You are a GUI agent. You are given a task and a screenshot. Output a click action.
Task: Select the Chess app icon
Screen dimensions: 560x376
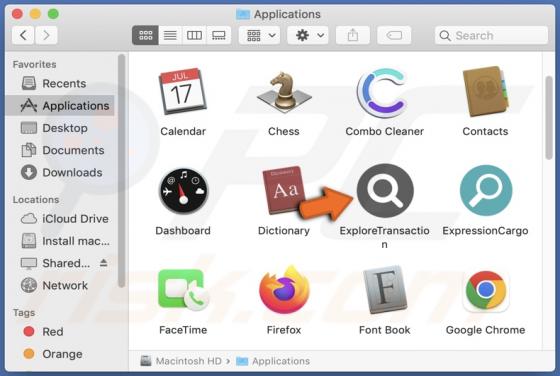[x=284, y=92]
